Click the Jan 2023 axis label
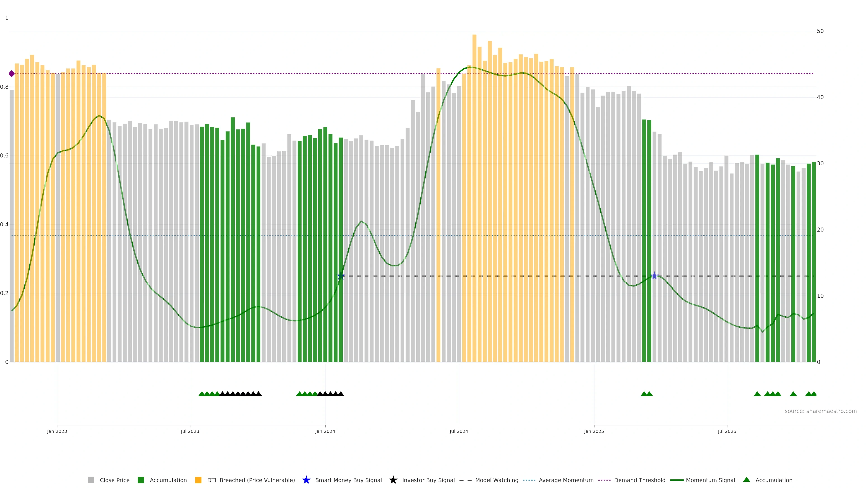 57,431
